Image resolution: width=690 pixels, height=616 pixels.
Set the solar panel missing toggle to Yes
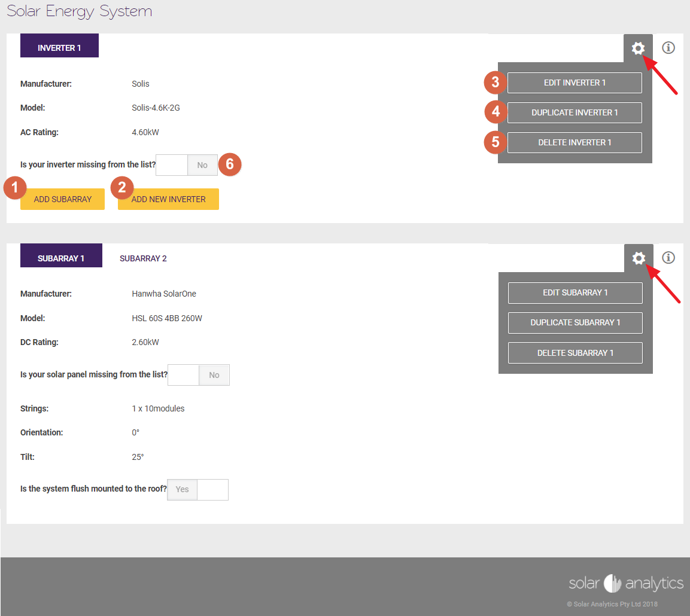pyautogui.click(x=183, y=374)
